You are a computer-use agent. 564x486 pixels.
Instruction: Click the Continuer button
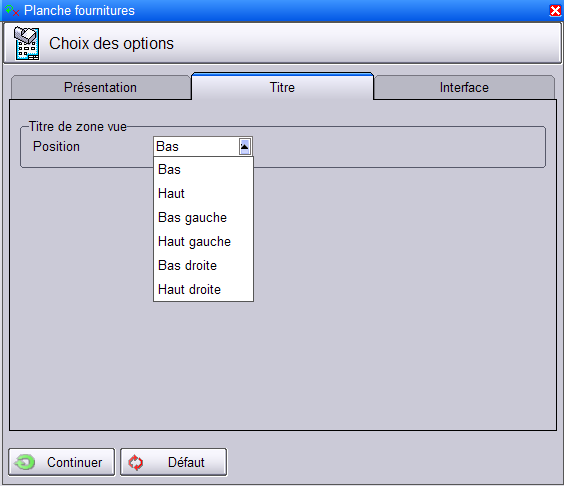click(62, 462)
